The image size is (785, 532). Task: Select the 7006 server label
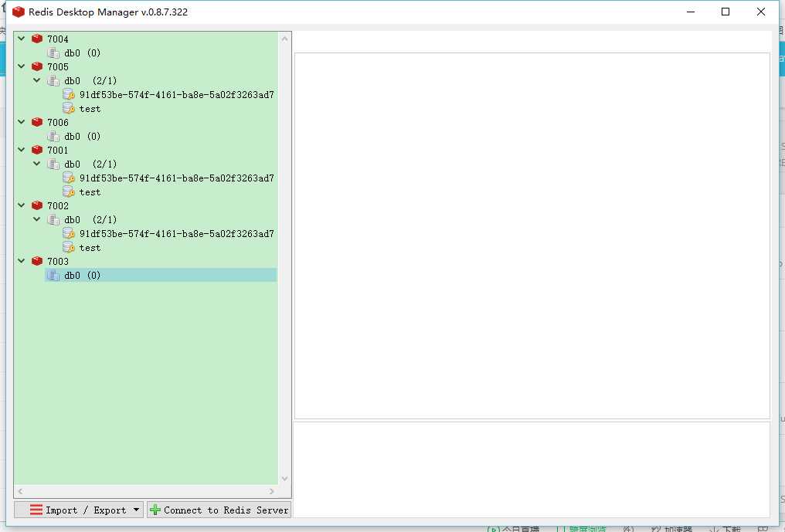pos(58,123)
